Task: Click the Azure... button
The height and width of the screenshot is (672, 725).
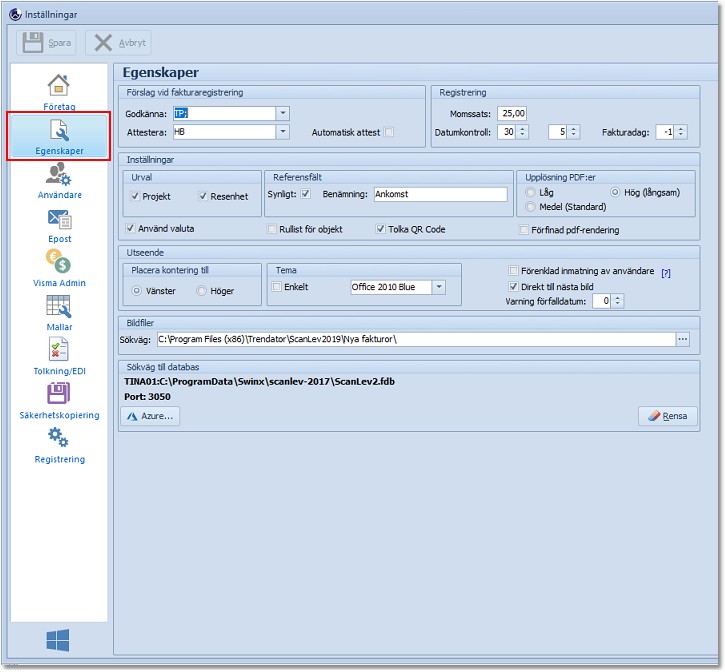Action: click(149, 416)
